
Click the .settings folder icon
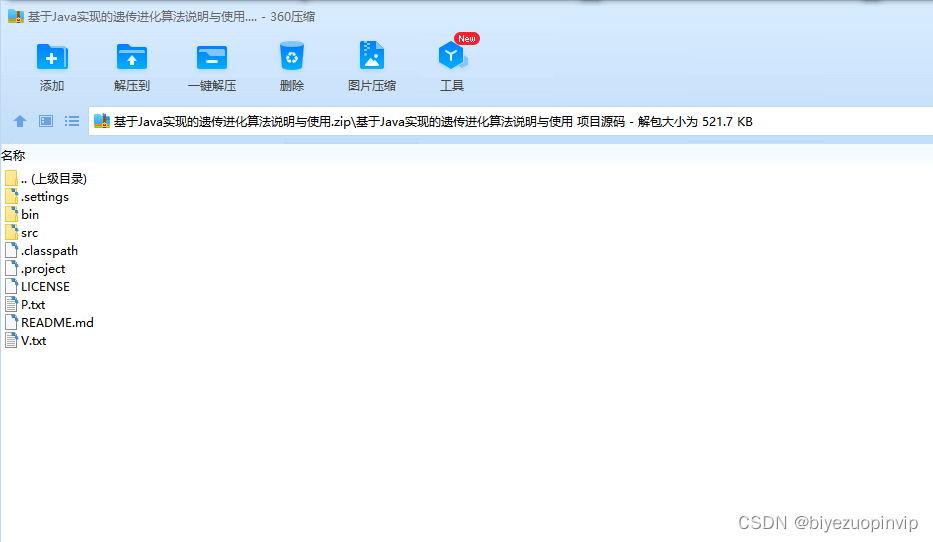pos(11,196)
